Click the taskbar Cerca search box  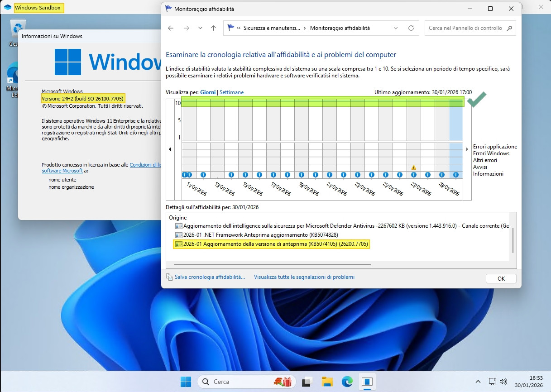click(x=246, y=382)
